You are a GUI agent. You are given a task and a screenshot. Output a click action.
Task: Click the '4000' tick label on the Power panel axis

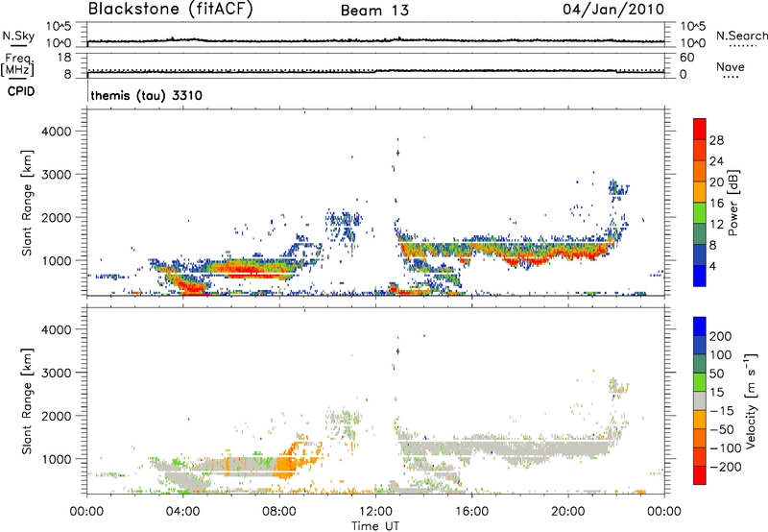coord(57,132)
